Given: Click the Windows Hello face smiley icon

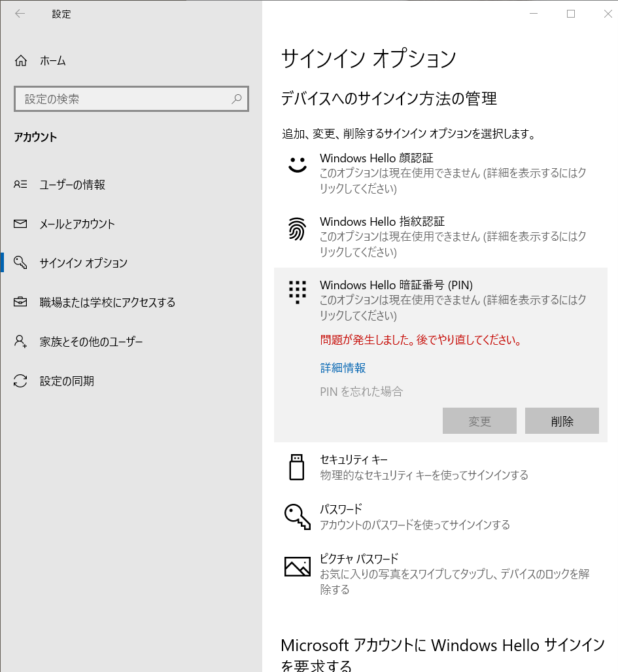Looking at the screenshot, I should pos(297,165).
